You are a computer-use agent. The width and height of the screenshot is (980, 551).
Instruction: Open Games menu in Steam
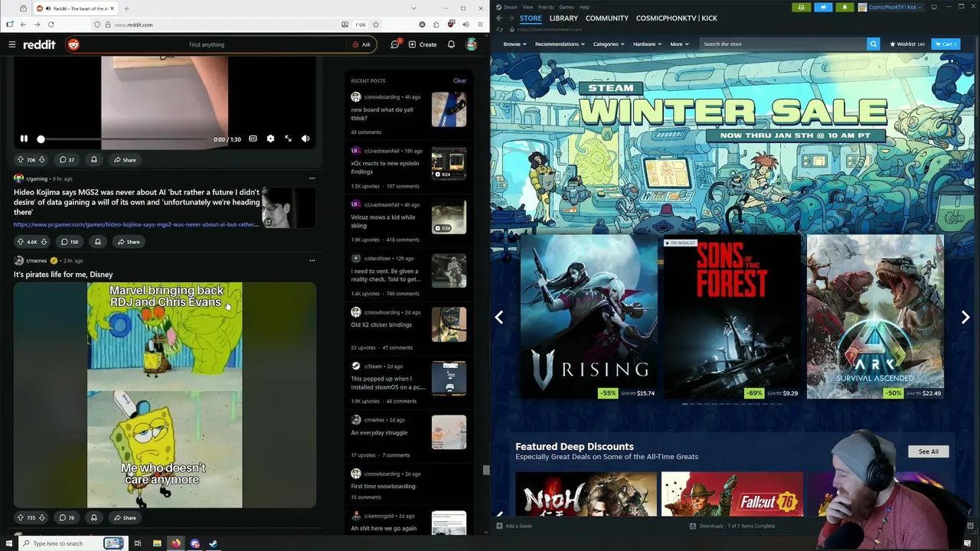567,7
